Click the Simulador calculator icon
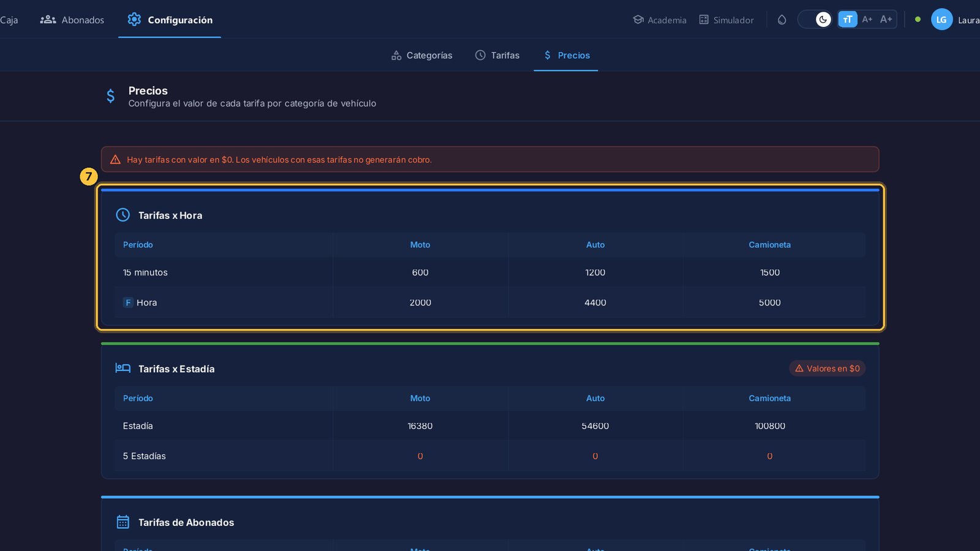 point(704,20)
